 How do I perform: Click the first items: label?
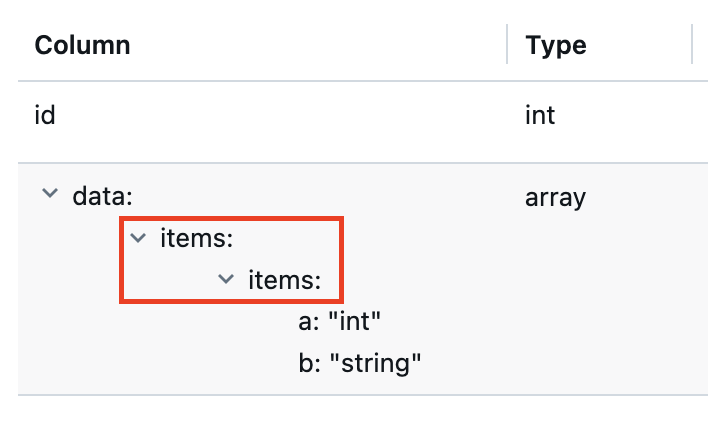pos(196,238)
